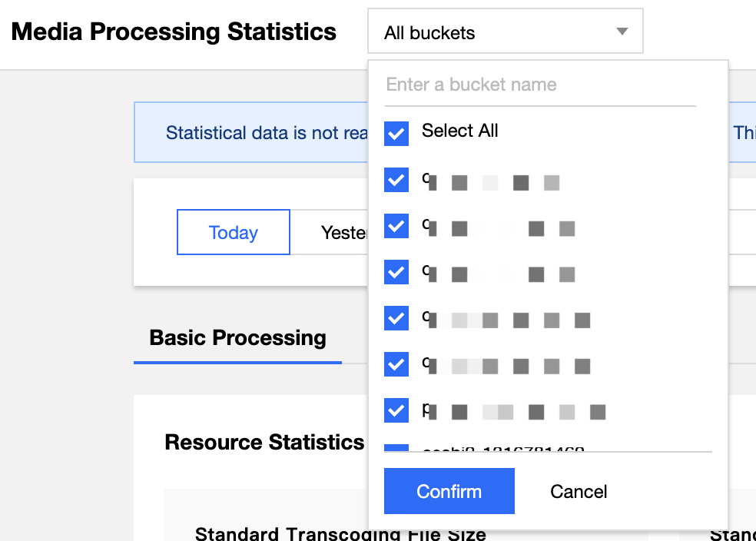Switch to the Yesterday time range
Screen dimensions: 756x541
click(x=343, y=232)
